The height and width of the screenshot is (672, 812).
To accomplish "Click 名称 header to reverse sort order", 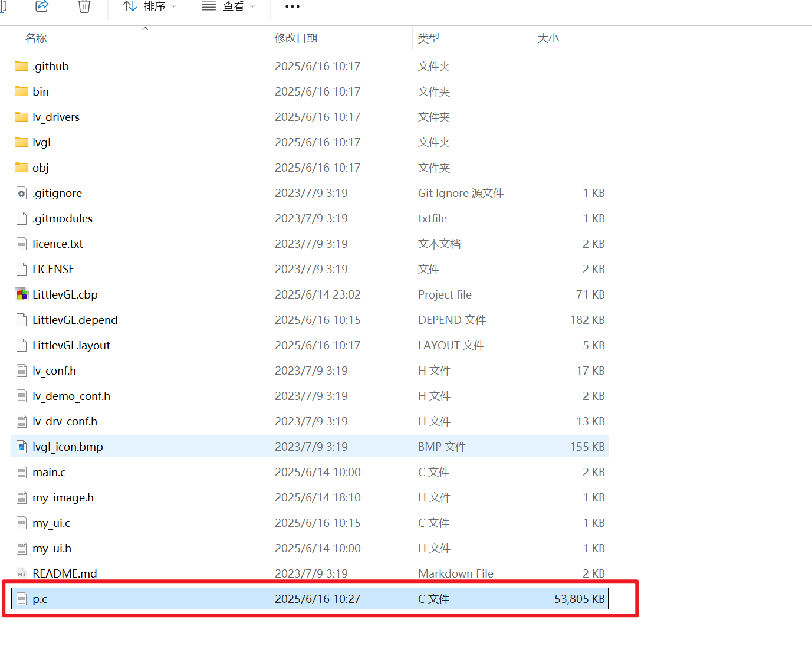I will click(36, 38).
